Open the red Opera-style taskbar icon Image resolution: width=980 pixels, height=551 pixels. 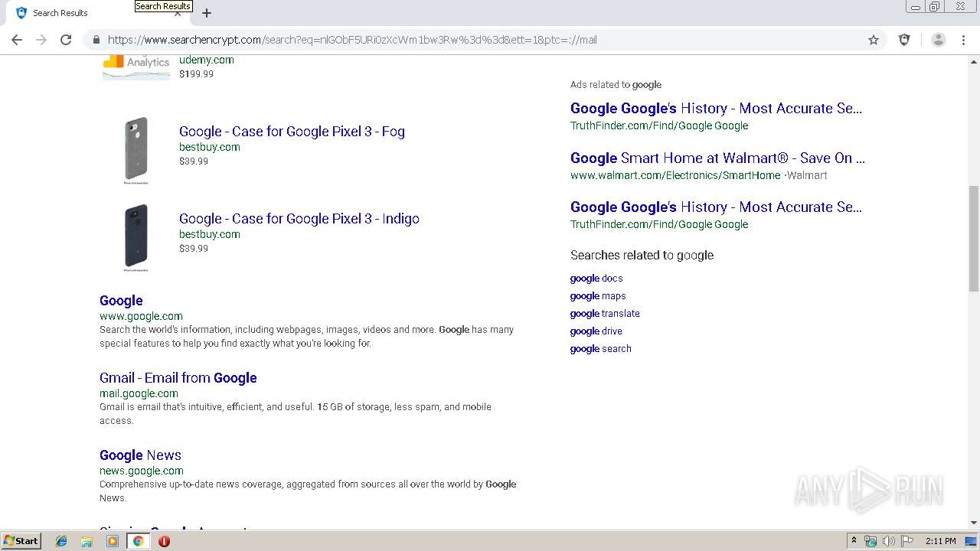pos(164,541)
